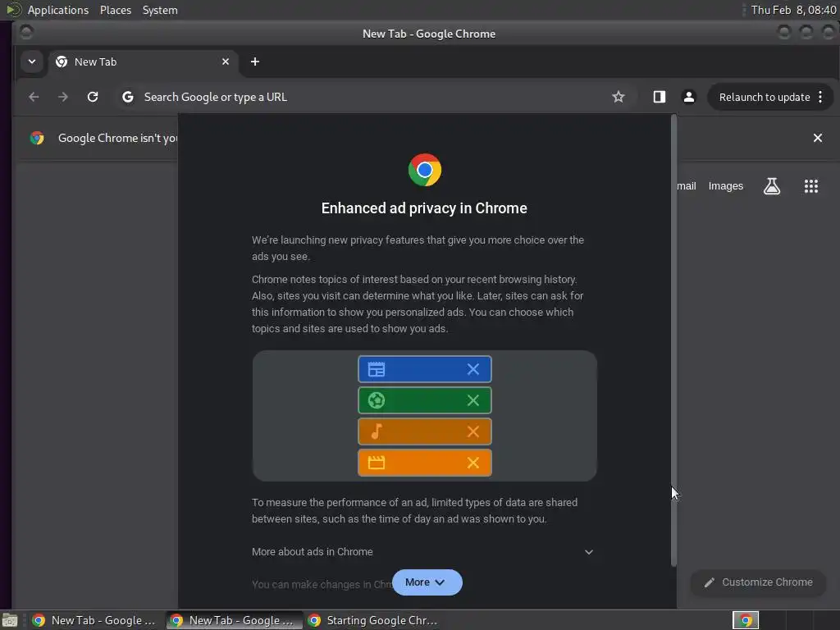Click the Thu Feb 8 clock
Viewport: 840px width, 630px height.
point(793,10)
